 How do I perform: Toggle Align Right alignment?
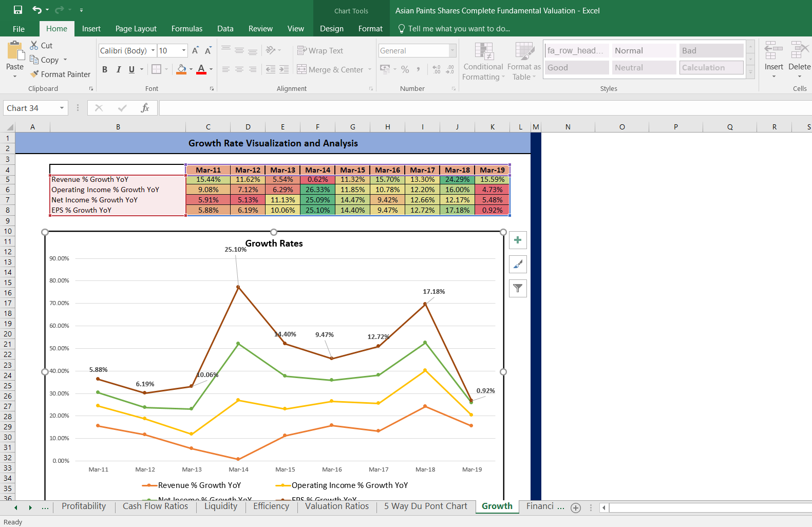[x=253, y=69]
